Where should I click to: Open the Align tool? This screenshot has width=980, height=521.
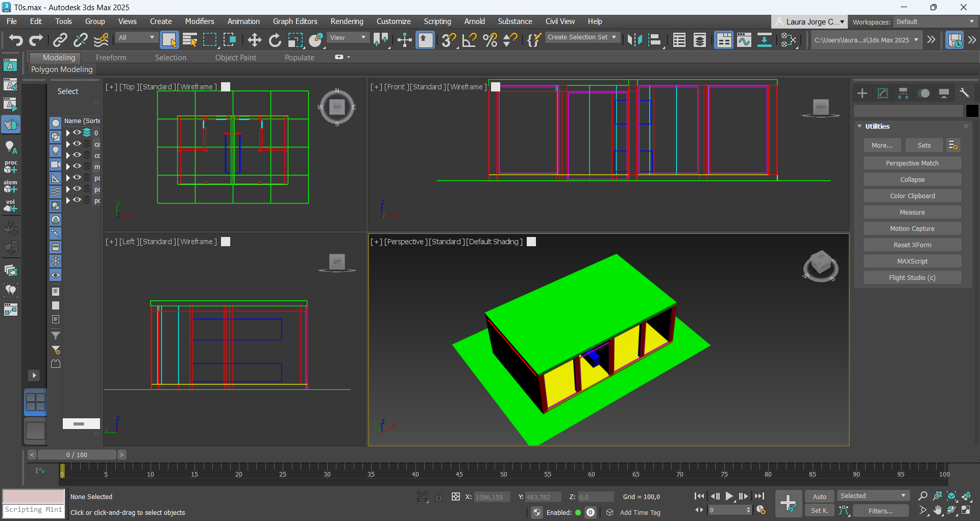pyautogui.click(x=655, y=40)
